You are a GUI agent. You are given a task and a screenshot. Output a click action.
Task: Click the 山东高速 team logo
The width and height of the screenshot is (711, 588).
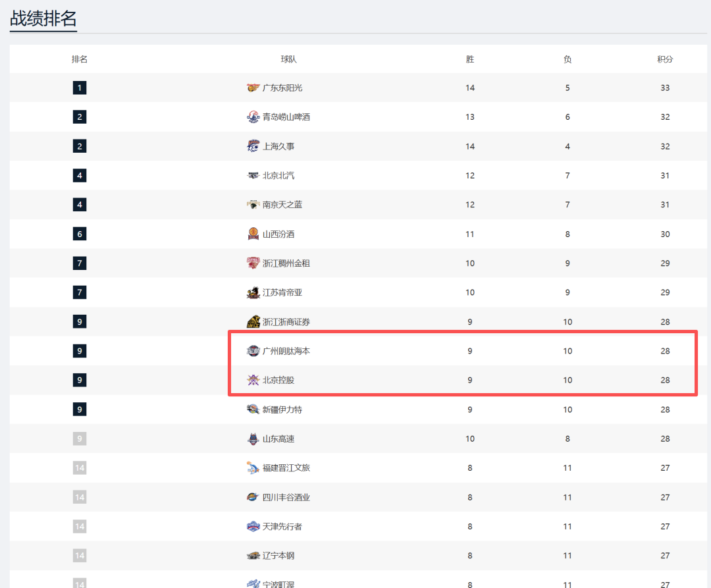coord(253,439)
